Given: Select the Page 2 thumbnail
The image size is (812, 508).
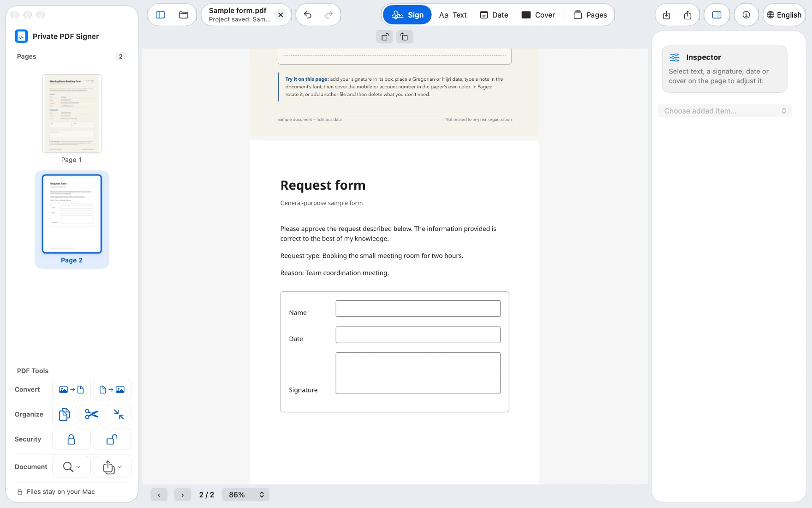Looking at the screenshot, I should coord(72,214).
